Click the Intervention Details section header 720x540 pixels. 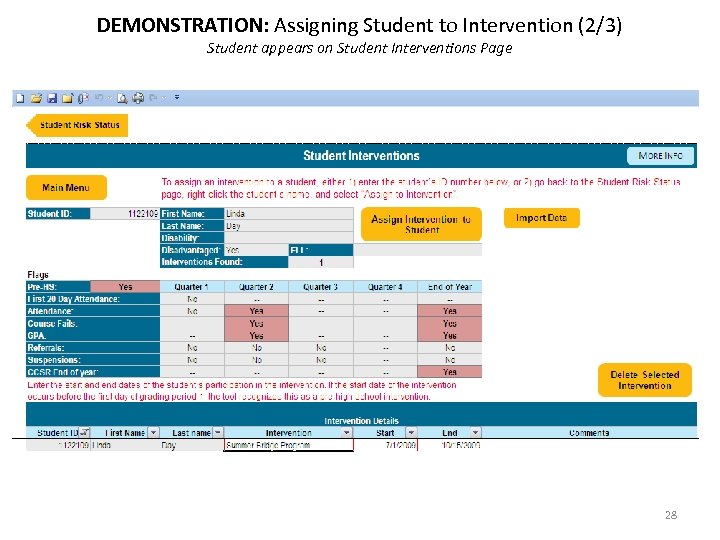click(x=361, y=421)
